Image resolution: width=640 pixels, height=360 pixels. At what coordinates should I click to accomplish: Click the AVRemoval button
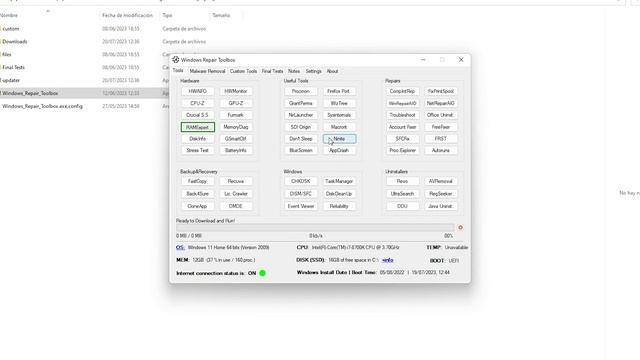441,181
